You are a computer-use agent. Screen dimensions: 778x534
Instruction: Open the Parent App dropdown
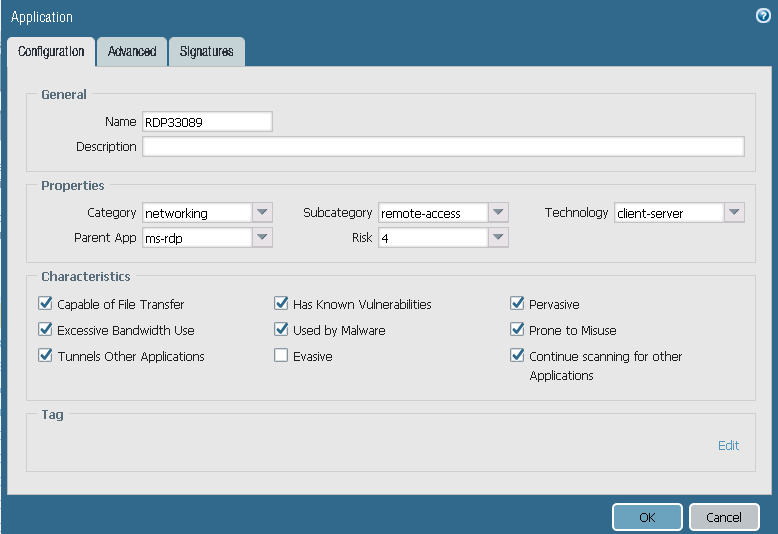(x=262, y=238)
